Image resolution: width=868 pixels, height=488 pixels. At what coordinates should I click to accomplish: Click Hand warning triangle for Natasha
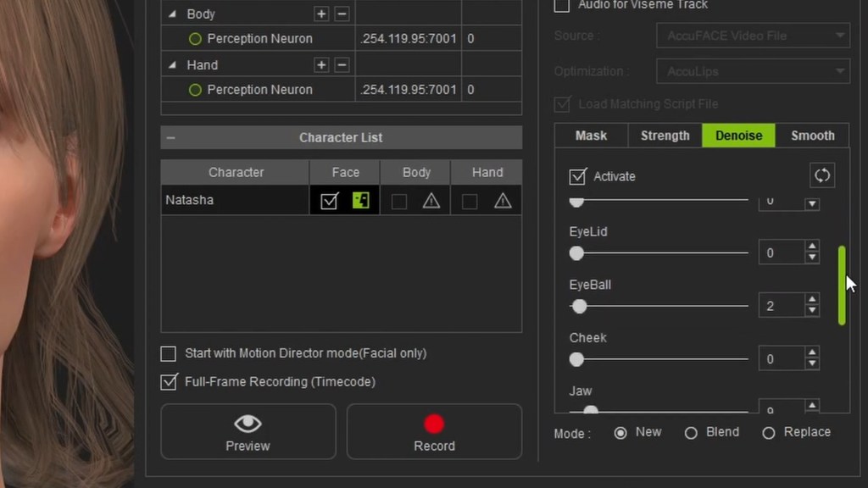(x=502, y=200)
